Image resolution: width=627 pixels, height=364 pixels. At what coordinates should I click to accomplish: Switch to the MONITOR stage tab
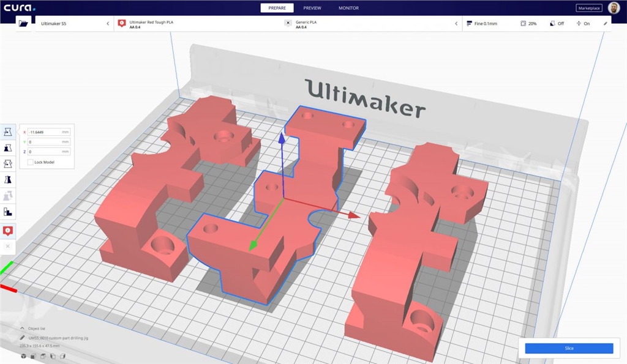point(348,8)
